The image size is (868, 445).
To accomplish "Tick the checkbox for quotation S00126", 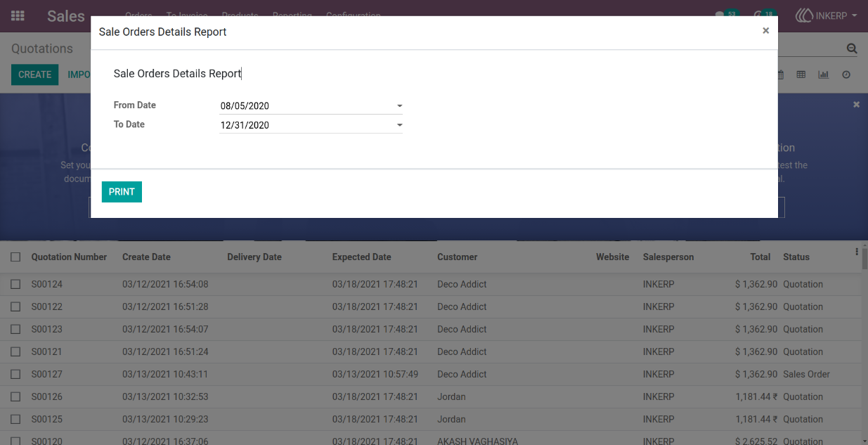I will pyautogui.click(x=15, y=397).
